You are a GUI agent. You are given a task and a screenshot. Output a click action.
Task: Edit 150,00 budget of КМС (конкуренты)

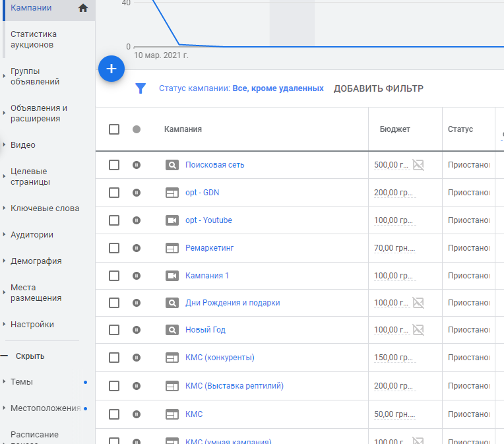tap(395, 358)
